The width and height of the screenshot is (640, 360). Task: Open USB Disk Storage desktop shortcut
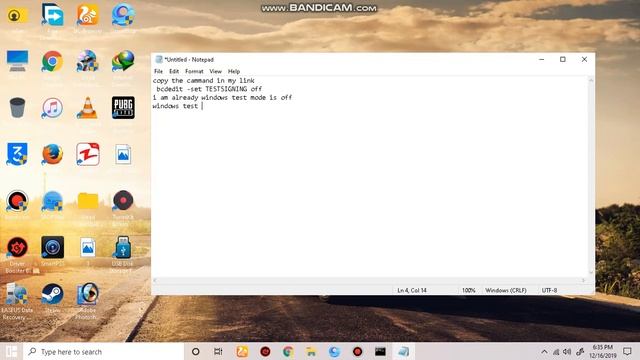tap(123, 247)
